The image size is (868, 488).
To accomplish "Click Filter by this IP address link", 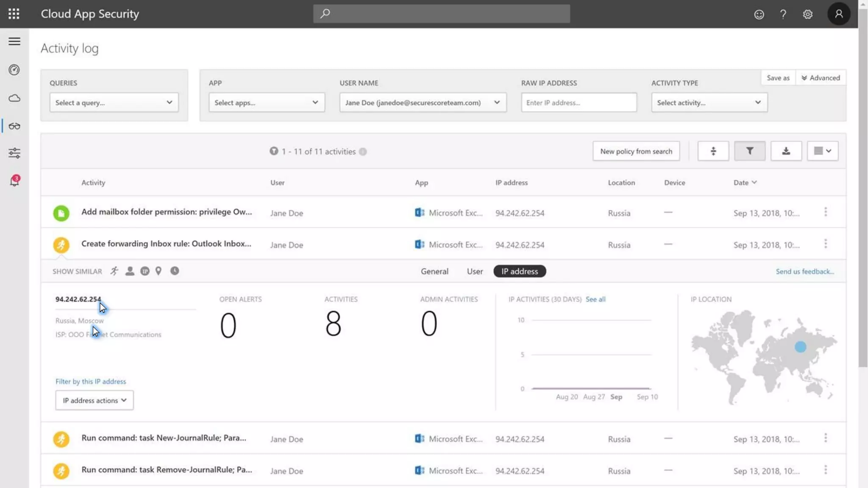I will (91, 381).
